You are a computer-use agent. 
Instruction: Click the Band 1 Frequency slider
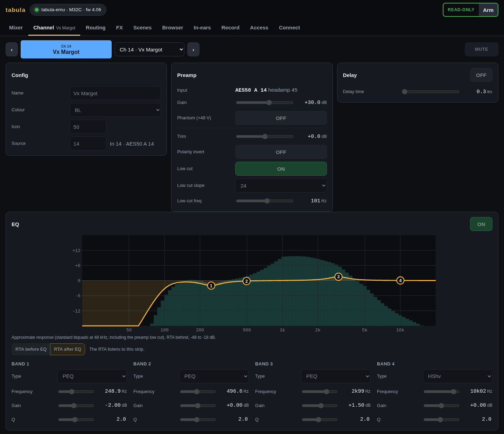pyautogui.click(x=76, y=392)
